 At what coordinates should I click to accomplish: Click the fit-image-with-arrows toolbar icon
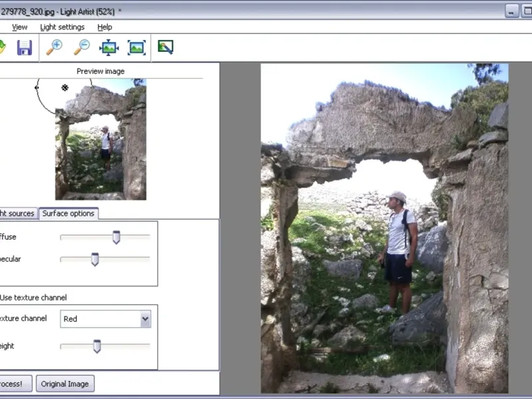(x=109, y=47)
